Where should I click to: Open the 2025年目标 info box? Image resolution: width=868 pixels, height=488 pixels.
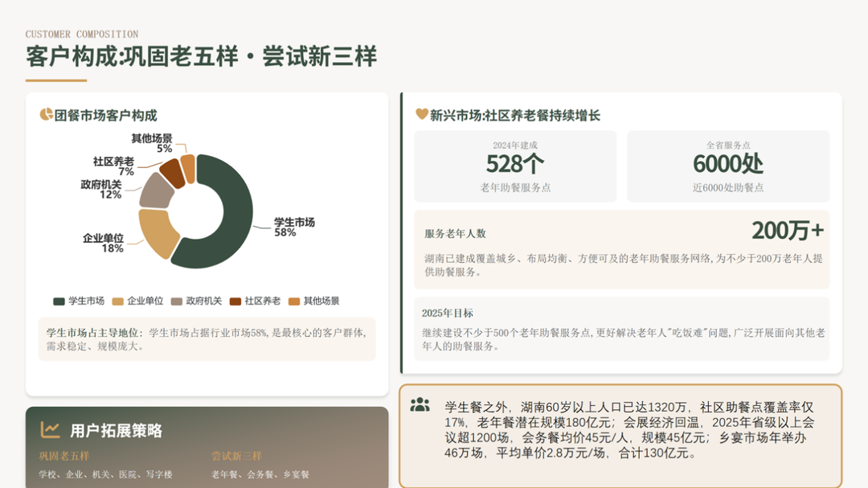point(621,329)
